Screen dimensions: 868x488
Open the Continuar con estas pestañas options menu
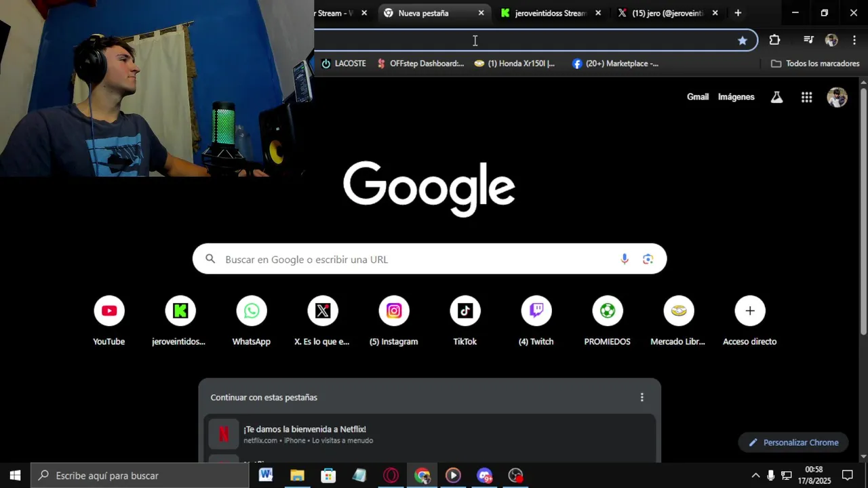coord(642,397)
